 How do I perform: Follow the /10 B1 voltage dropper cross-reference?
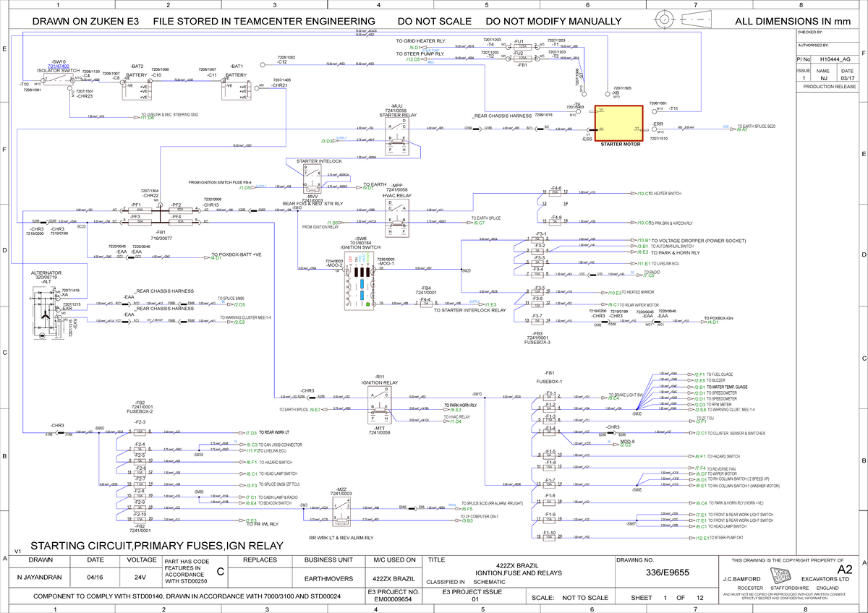642,240
